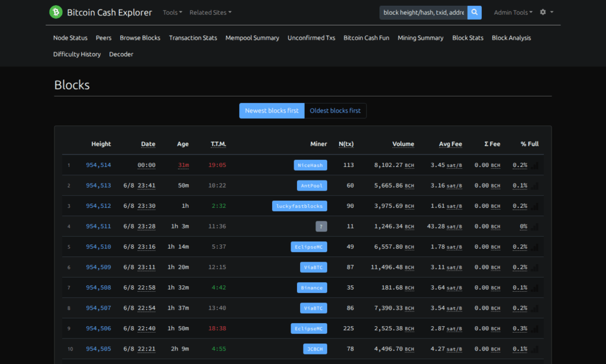The width and height of the screenshot is (606, 364).
Task: Click the fullness bars icon for block 954,506
Action: [534, 329]
